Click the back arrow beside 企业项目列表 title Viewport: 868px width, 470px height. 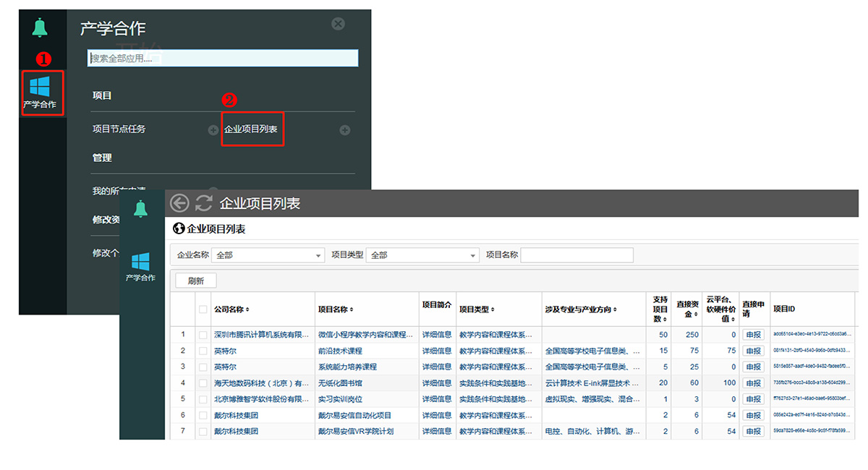179,203
